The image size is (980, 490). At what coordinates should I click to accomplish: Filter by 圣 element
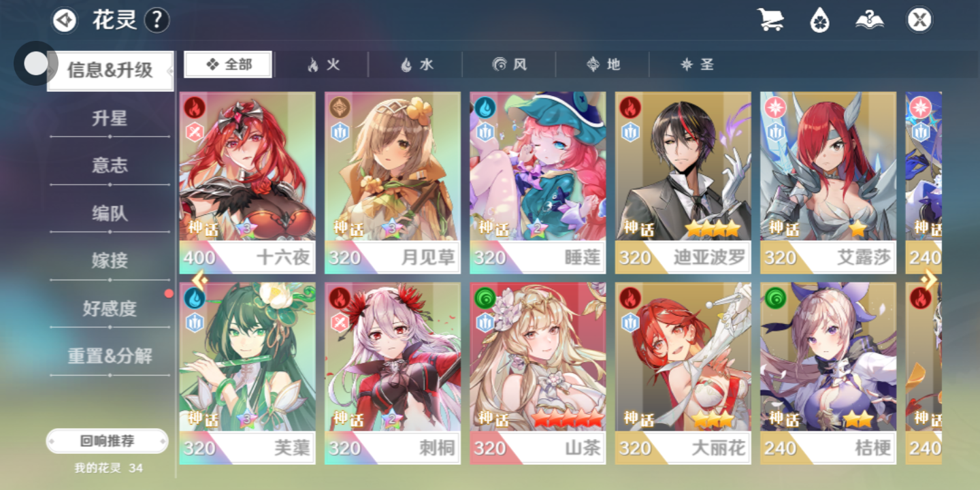(698, 65)
